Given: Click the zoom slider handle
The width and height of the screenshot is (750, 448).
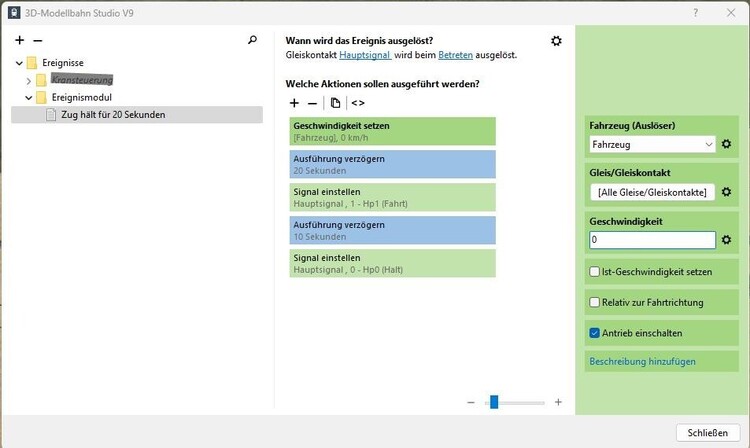Looking at the screenshot, I should 493,402.
